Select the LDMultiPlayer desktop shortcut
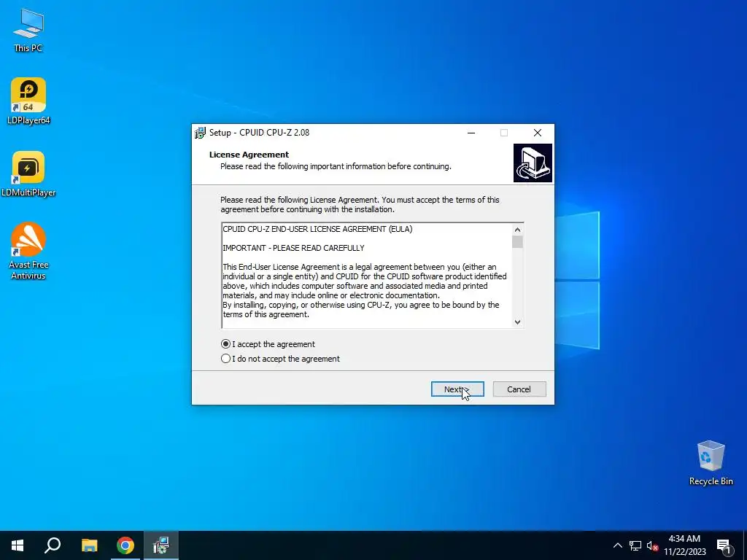The height and width of the screenshot is (560, 747). [x=28, y=174]
